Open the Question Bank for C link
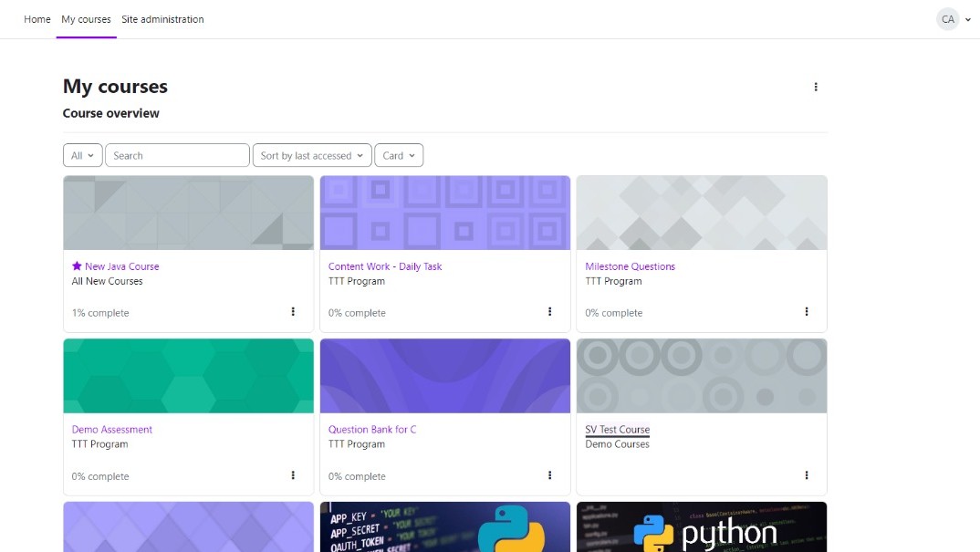The height and width of the screenshot is (552, 980). click(x=371, y=430)
